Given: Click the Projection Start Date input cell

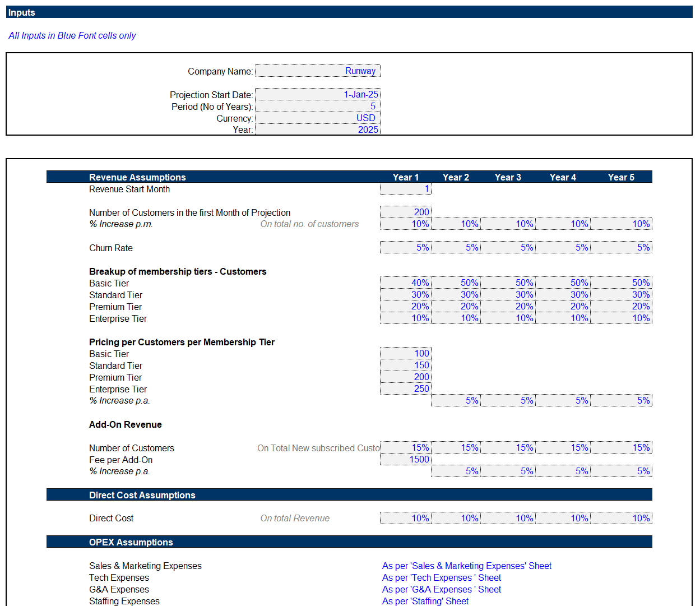Looking at the screenshot, I should [317, 94].
